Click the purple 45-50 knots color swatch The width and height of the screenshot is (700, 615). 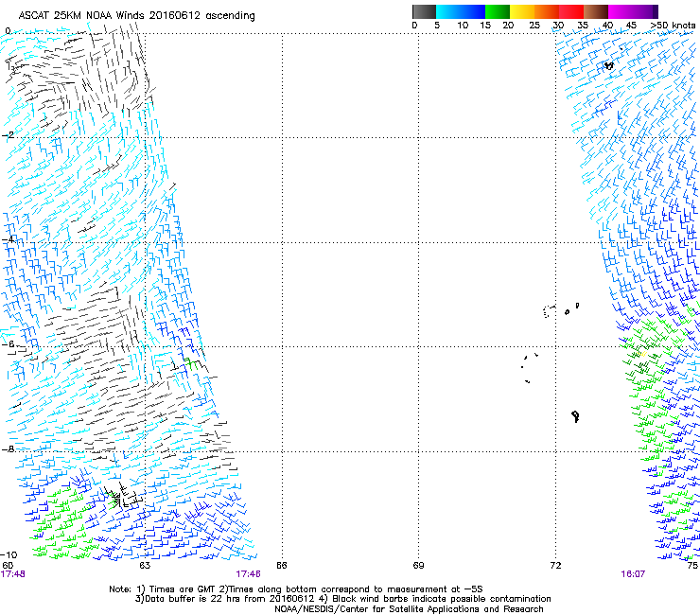click(645, 11)
